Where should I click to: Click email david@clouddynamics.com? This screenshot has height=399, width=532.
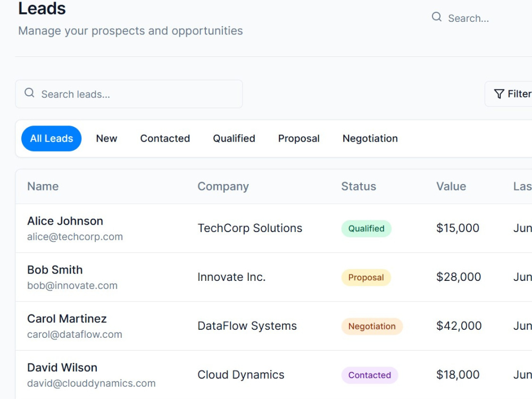click(x=92, y=384)
